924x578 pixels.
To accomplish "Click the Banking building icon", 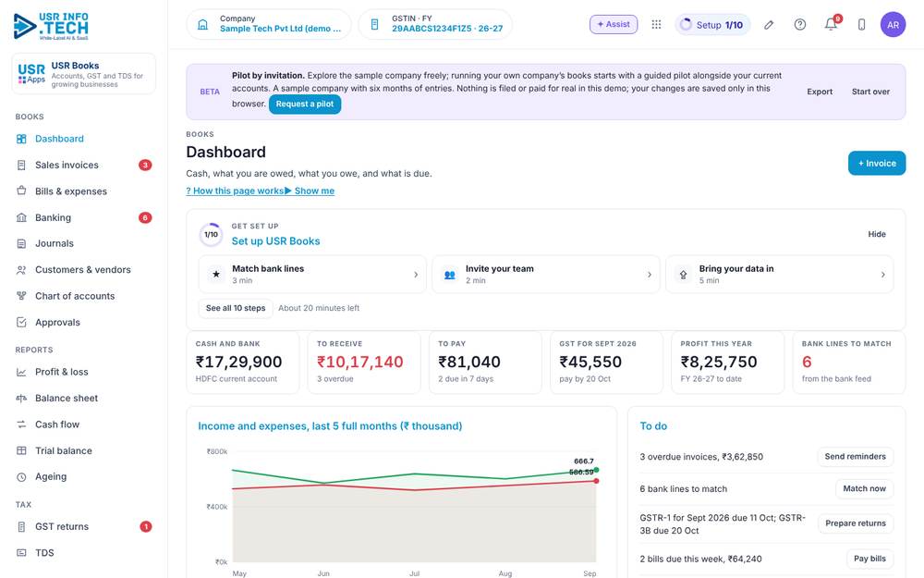I will (21, 217).
